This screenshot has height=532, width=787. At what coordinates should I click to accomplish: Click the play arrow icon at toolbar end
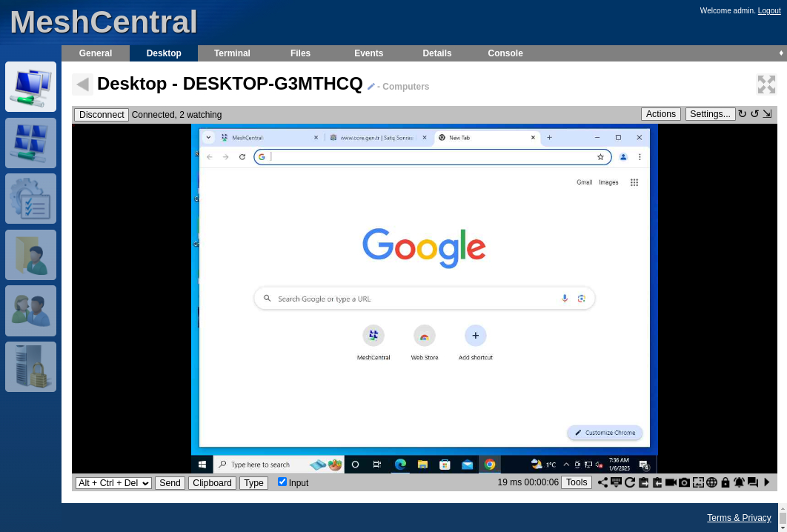766,482
